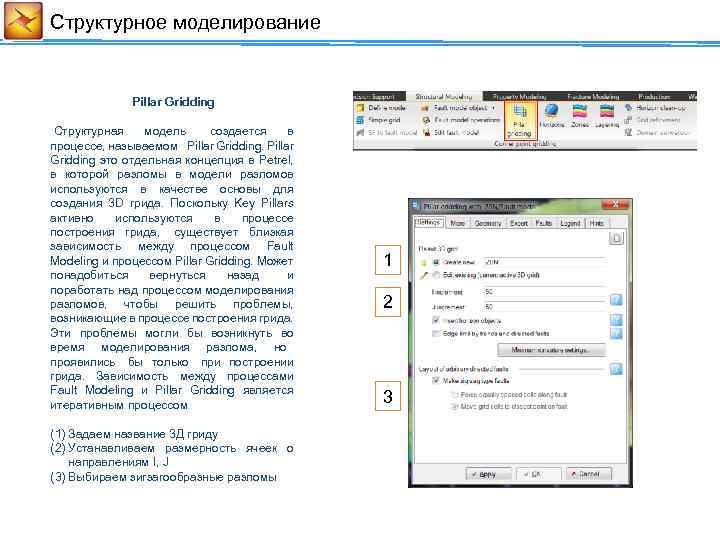Image resolution: width=720 pixels, height=540 pixels.
Task: Toggle Make zigzag type faults checkbox
Action: click(x=436, y=381)
